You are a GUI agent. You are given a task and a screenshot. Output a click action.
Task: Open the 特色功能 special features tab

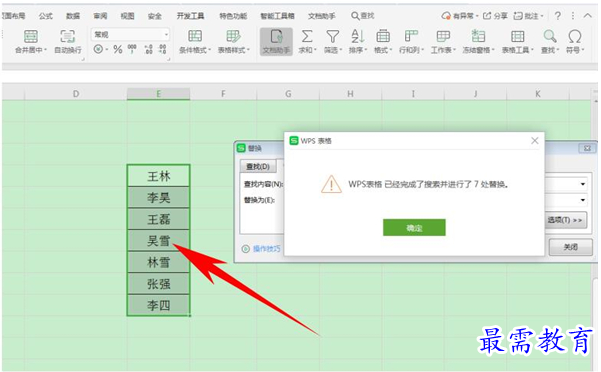pos(233,16)
